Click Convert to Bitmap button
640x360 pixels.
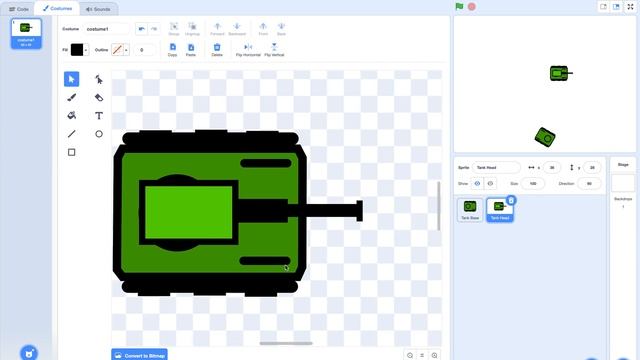[x=140, y=356]
